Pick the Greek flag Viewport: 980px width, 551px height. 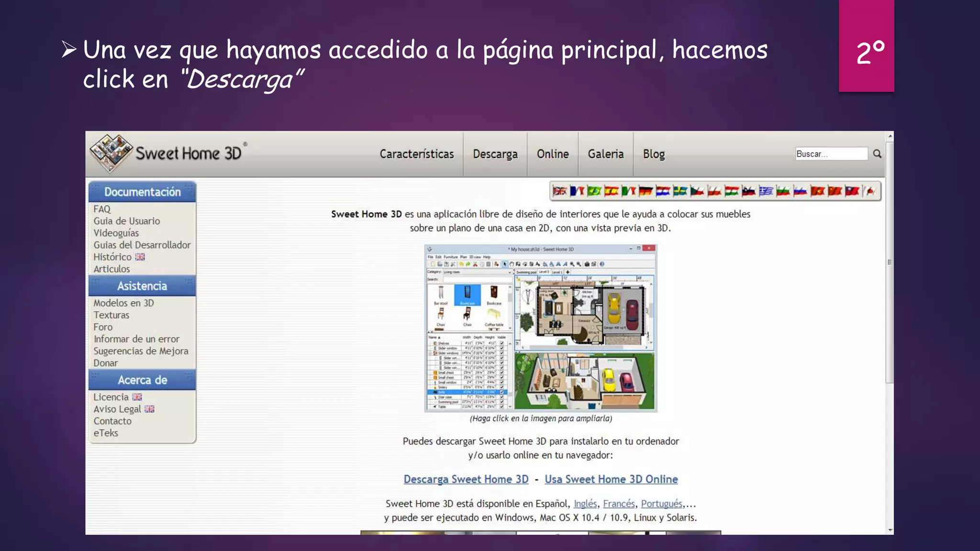766,191
